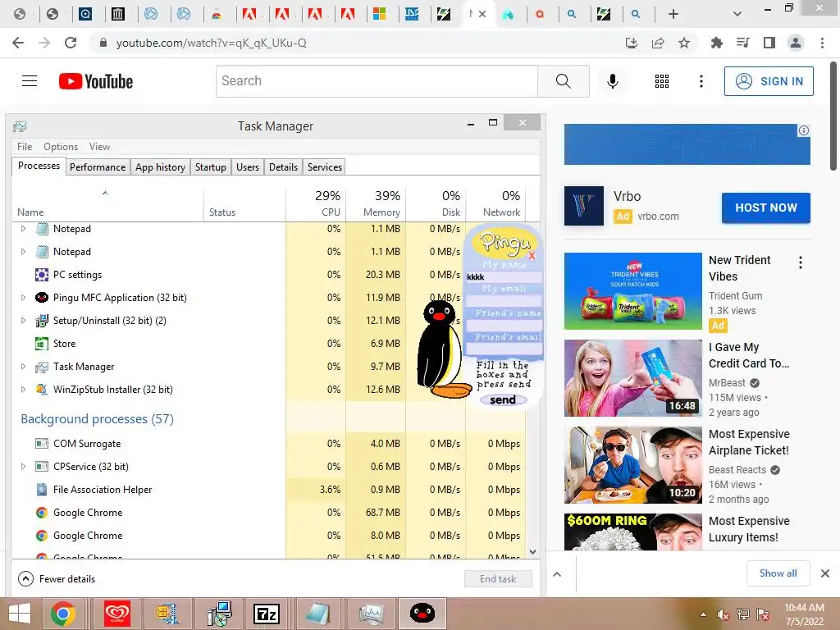The width and height of the screenshot is (840, 630).
Task: Sort processes by Name column header
Action: point(107,204)
